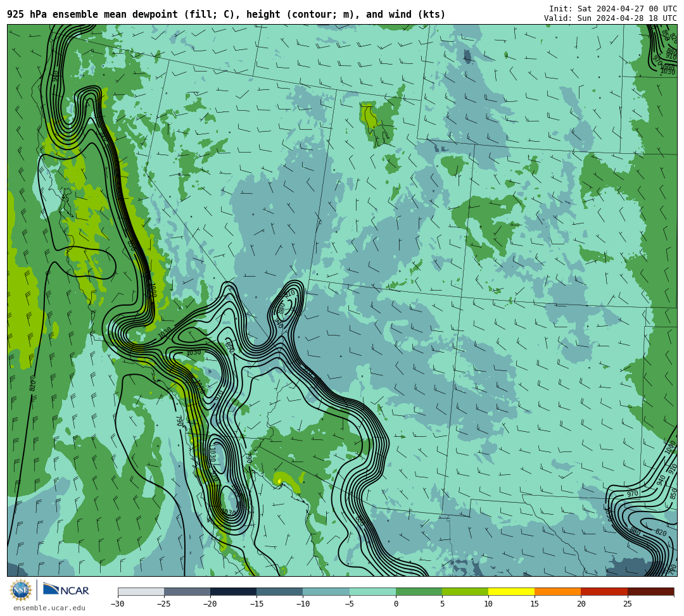Viewport: 684px width, 616px height.
Task: Click the colorbar tick label −5
Action: pos(350,604)
